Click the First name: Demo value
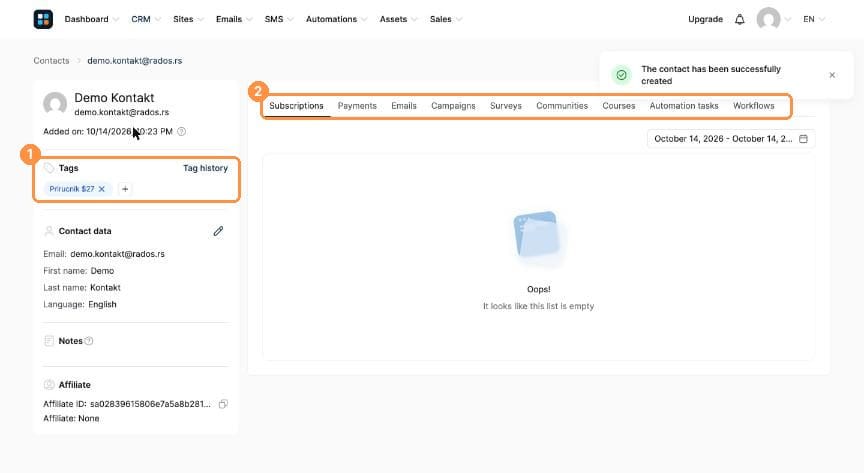This screenshot has width=864, height=473. [x=102, y=271]
